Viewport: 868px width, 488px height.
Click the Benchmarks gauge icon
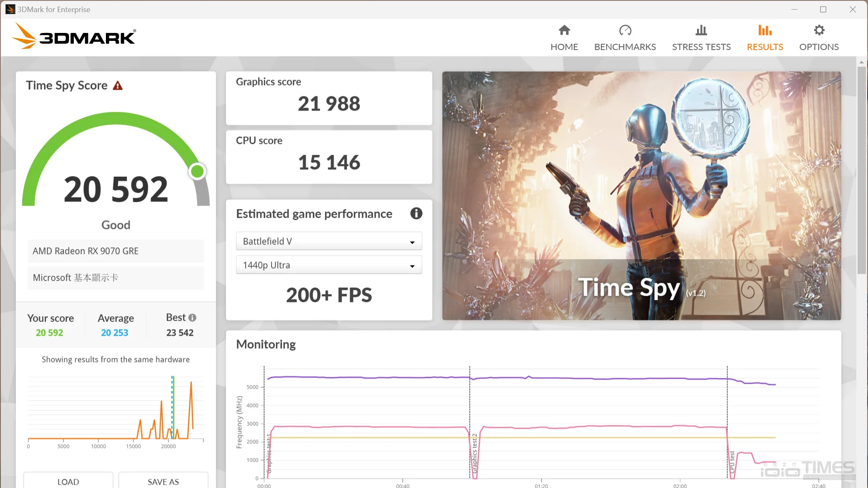[x=625, y=30]
